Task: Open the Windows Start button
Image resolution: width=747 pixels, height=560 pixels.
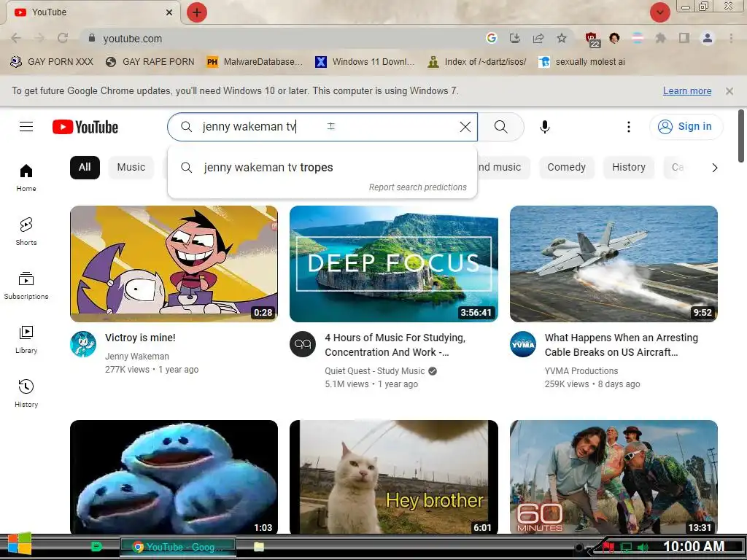Action: pyautogui.click(x=19, y=545)
